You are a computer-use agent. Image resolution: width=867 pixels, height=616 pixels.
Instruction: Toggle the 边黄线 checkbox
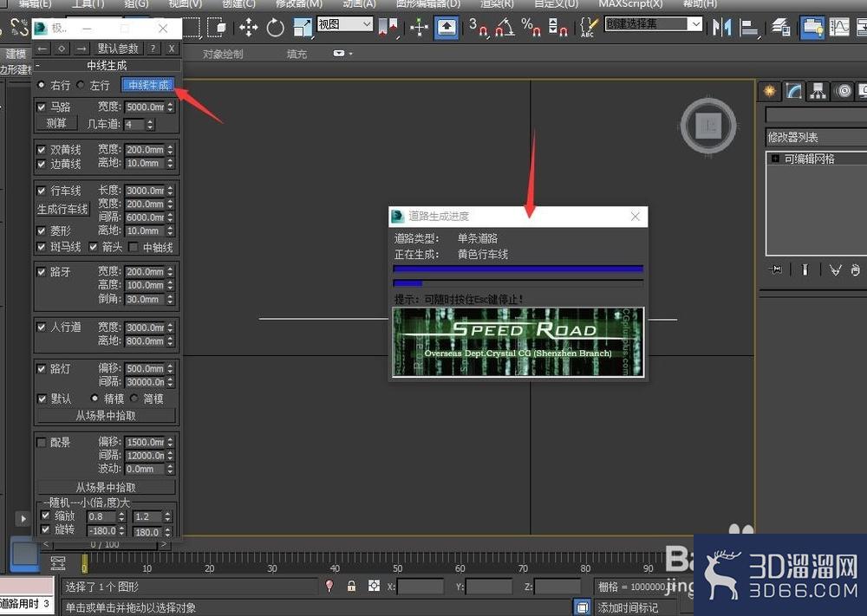(x=42, y=164)
